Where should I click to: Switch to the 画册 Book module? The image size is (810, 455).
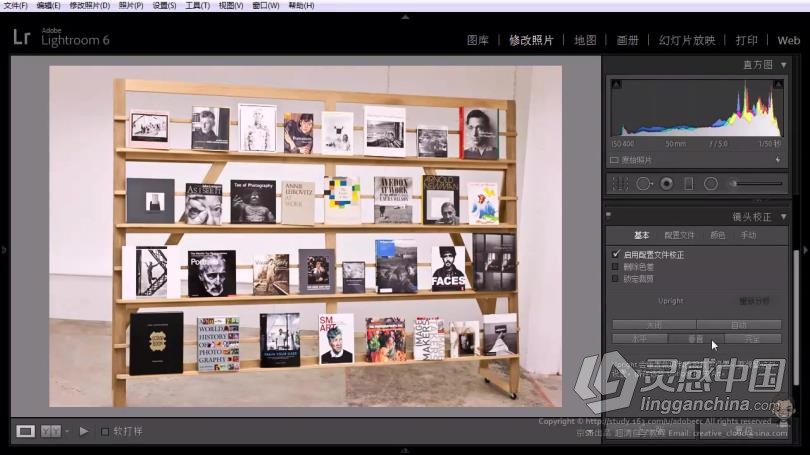point(628,40)
